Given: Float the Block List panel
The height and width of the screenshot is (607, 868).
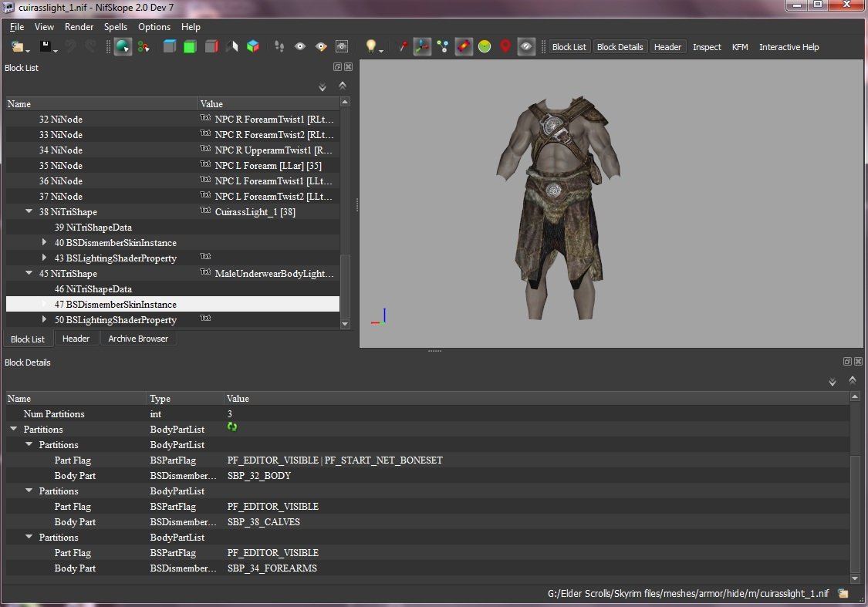Looking at the screenshot, I should (337, 67).
